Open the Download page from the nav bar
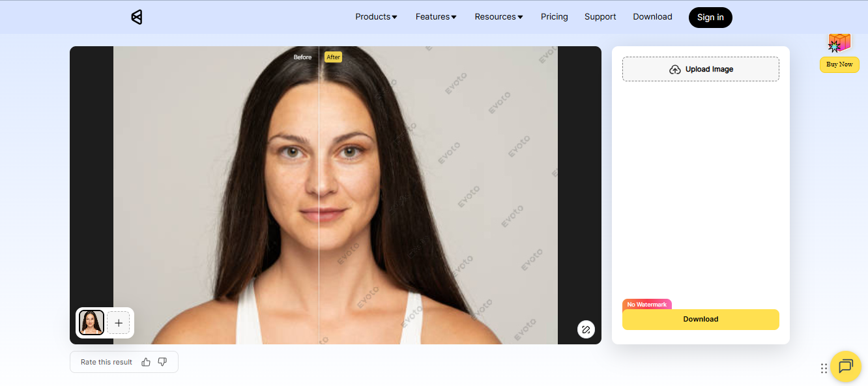The width and height of the screenshot is (868, 386). [x=652, y=17]
